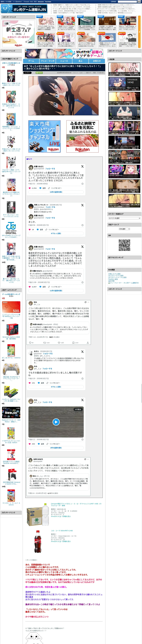Open X logo on first 朱鷺川めばえ tweet
This screenshot has height=644, width=142.
click(x=82, y=166)
